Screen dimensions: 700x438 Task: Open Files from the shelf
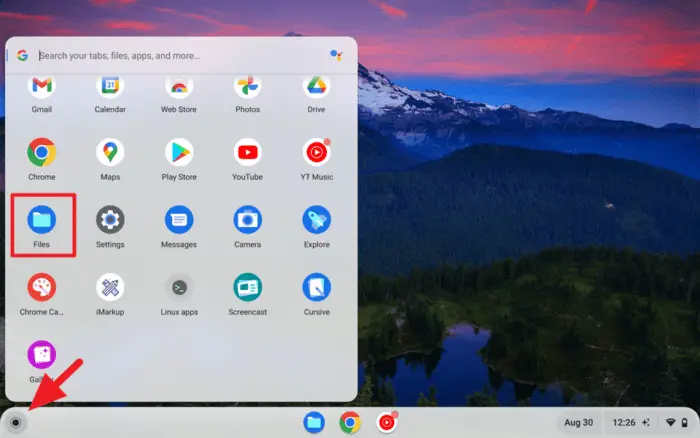point(314,422)
